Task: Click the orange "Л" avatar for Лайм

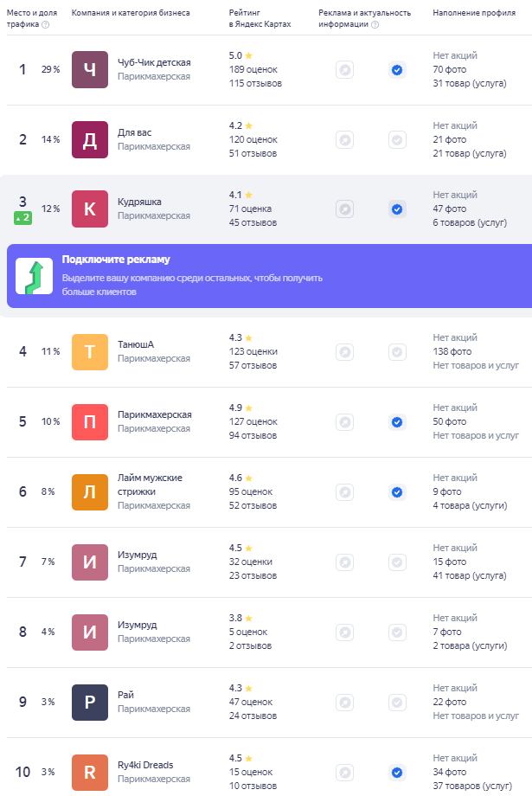Action: pyautogui.click(x=90, y=492)
